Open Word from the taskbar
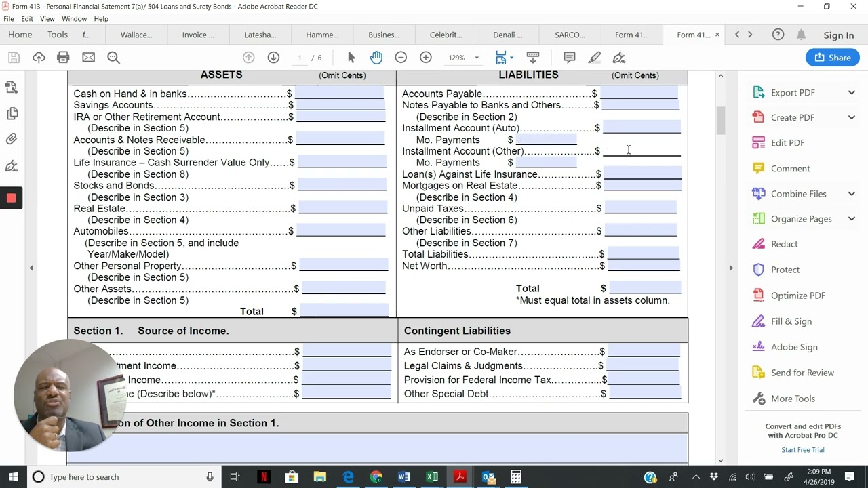 click(403, 477)
